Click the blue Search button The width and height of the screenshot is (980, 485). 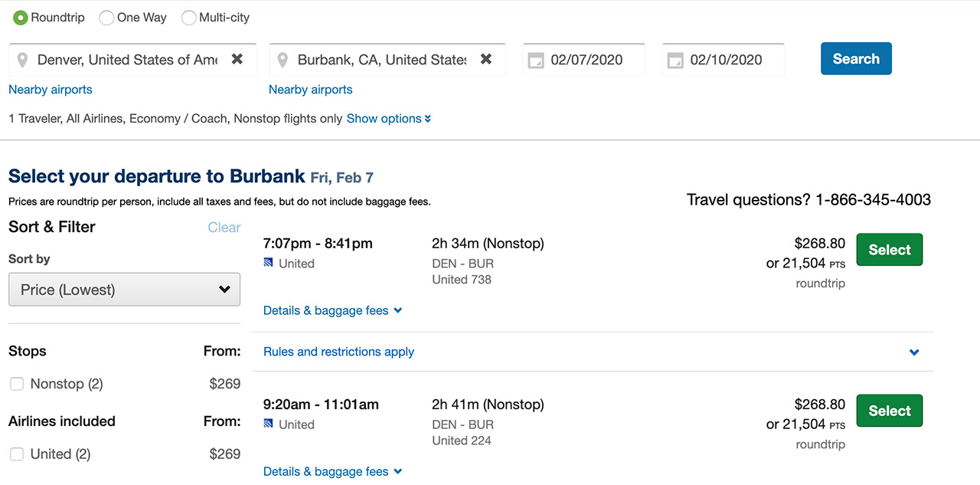tap(856, 58)
